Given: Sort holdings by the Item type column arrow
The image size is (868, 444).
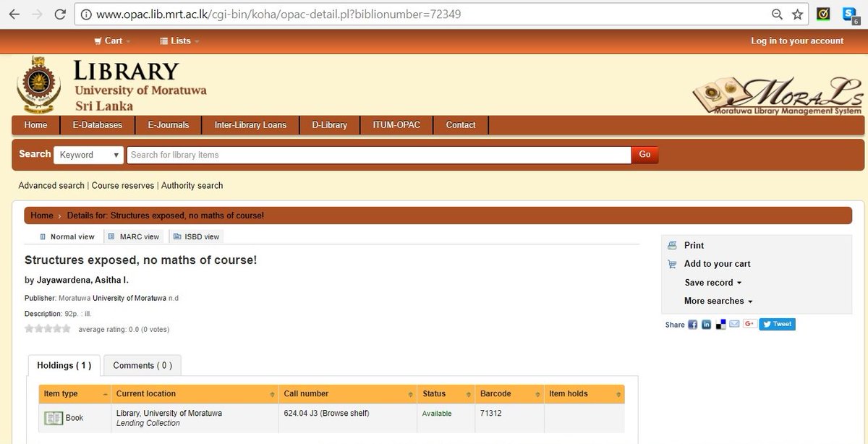Looking at the screenshot, I should [106, 394].
